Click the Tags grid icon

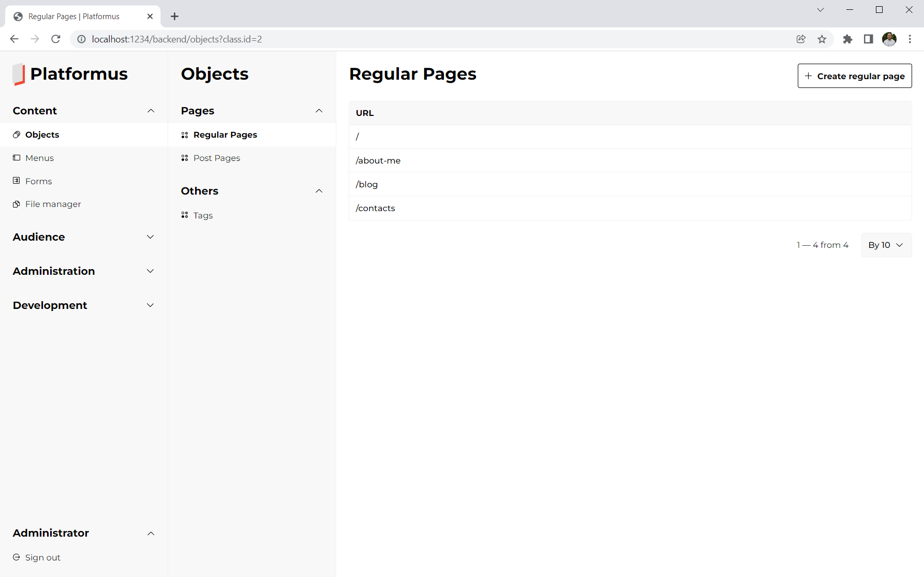185,215
